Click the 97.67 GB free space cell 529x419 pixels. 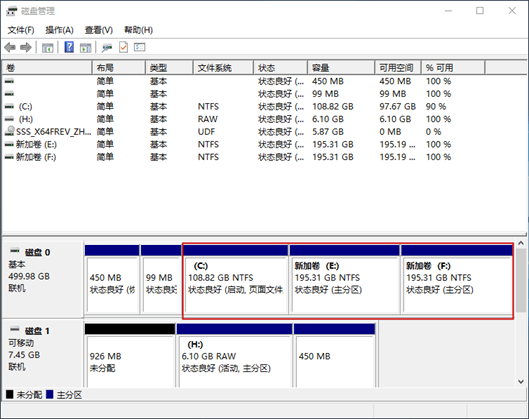pyautogui.click(x=397, y=107)
